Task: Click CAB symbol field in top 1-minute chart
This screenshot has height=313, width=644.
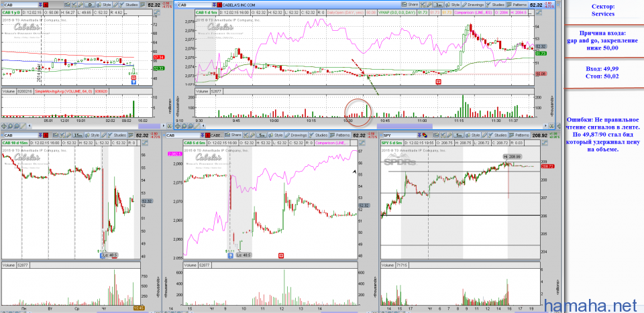Action: 195,5
